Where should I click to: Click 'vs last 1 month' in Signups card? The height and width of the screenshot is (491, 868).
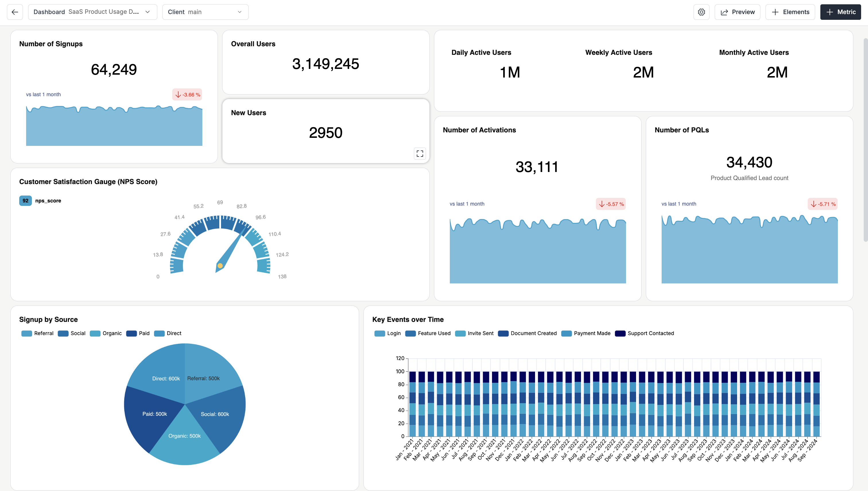click(x=43, y=94)
